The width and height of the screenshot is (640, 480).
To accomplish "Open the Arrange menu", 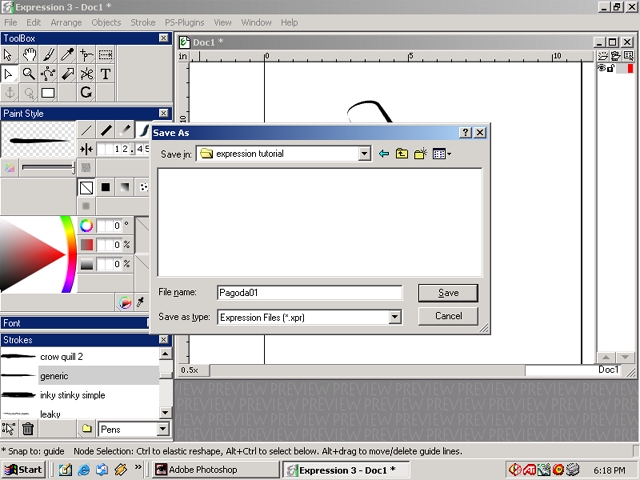I will (x=66, y=22).
